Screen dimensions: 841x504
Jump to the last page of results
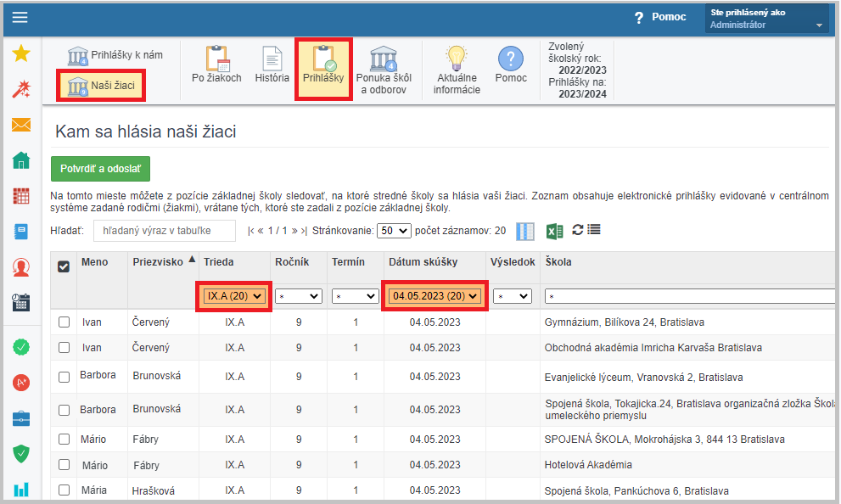(304, 231)
